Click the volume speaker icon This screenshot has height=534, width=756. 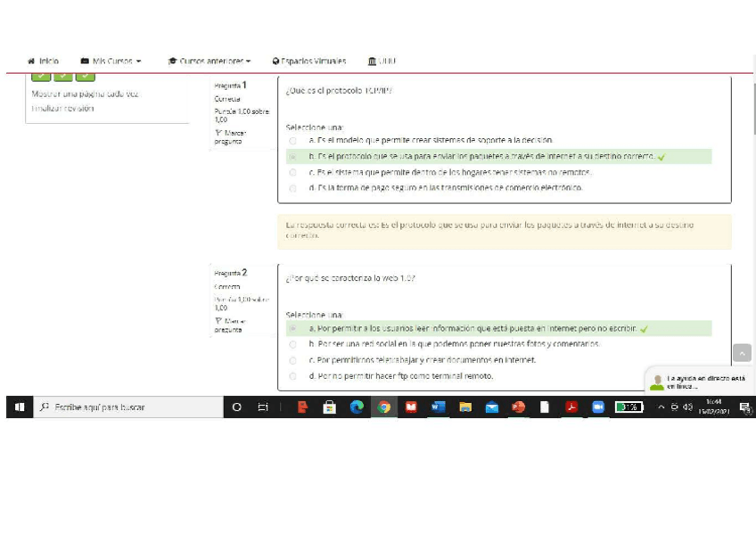[688, 407]
